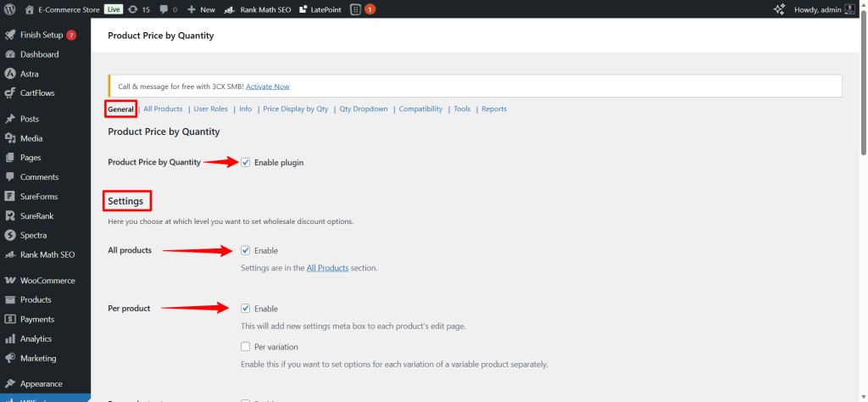Uncheck Enable for Per product

[245, 309]
